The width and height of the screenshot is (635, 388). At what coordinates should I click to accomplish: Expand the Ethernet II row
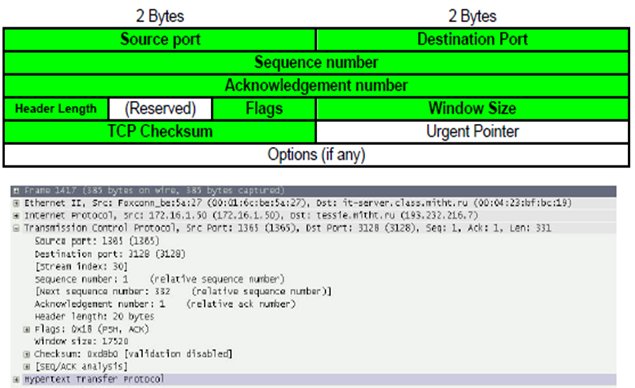16,203
